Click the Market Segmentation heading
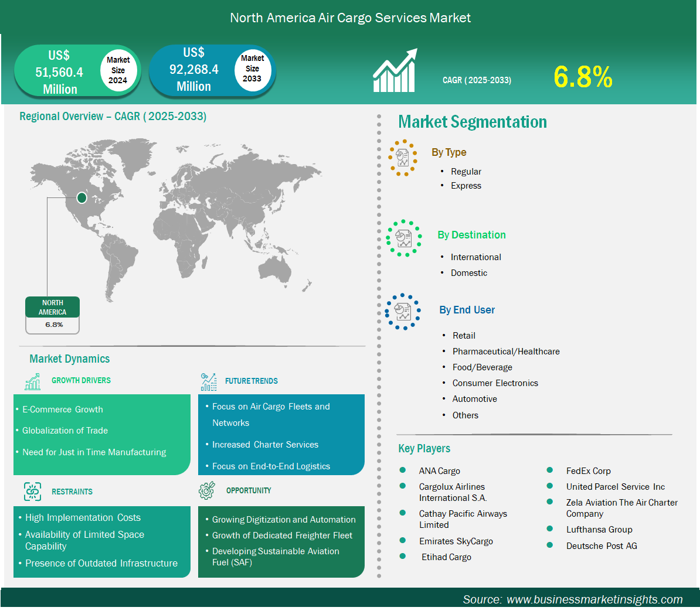Image resolution: width=700 pixels, height=614 pixels. [473, 122]
